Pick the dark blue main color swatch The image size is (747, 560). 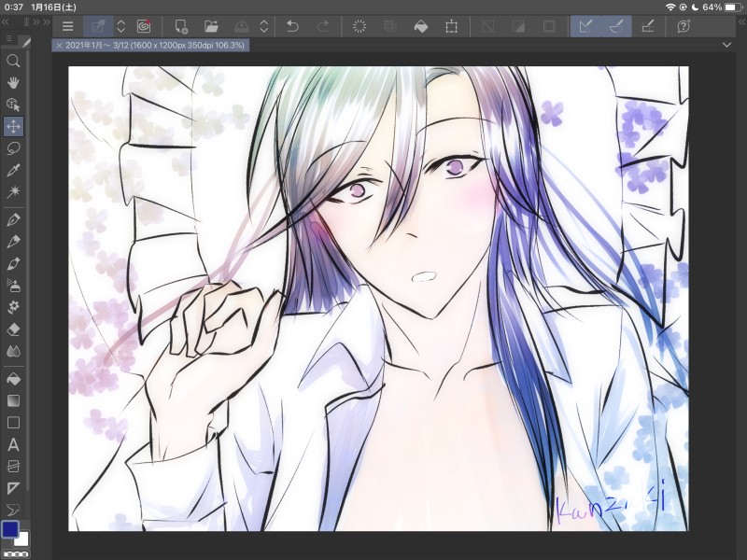click(10, 529)
